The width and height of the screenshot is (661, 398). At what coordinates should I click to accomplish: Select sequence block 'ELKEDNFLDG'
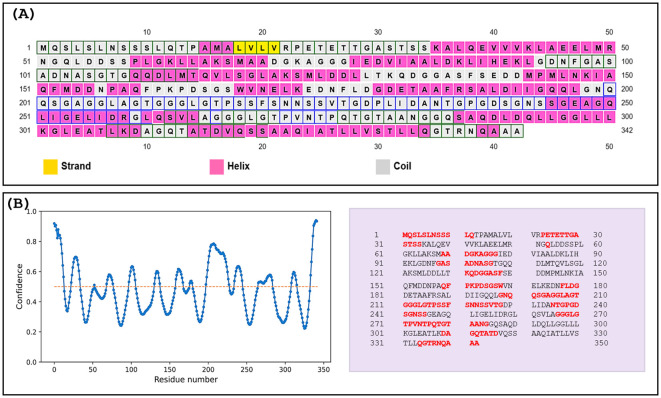click(x=555, y=286)
